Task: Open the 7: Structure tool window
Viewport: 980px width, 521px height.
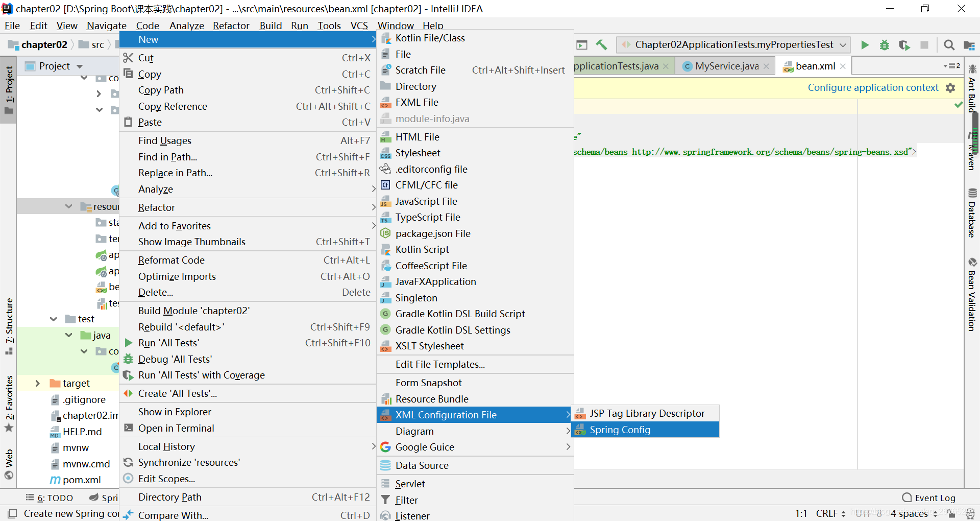Action: point(9,326)
